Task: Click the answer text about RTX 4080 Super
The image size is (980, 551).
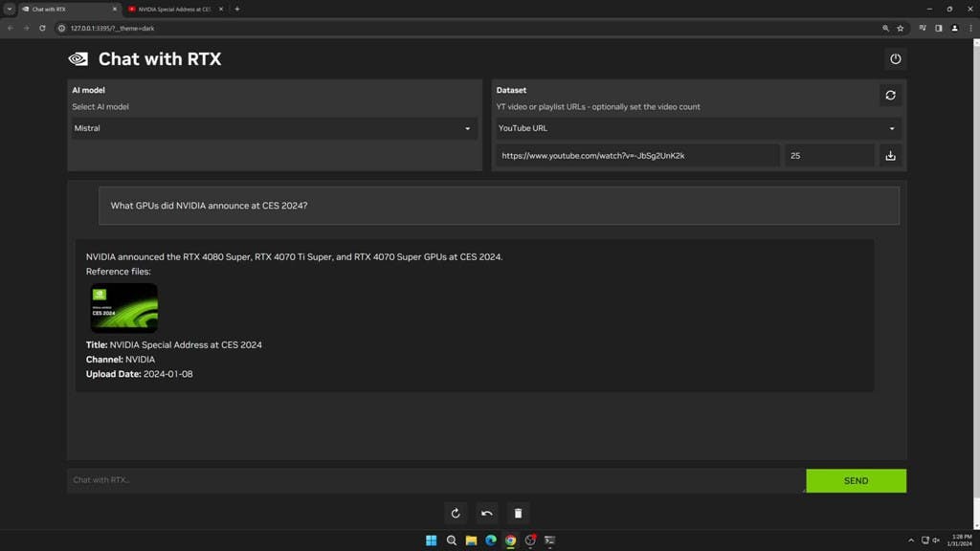Action: point(294,256)
